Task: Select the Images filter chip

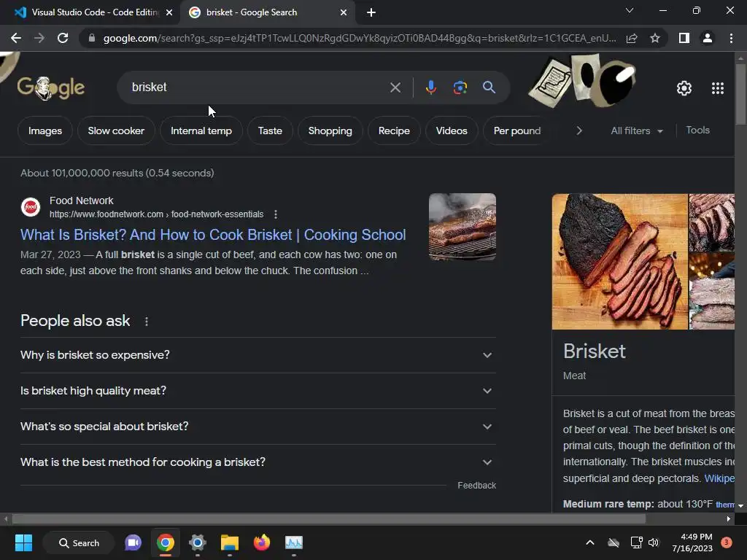Action: (x=45, y=131)
